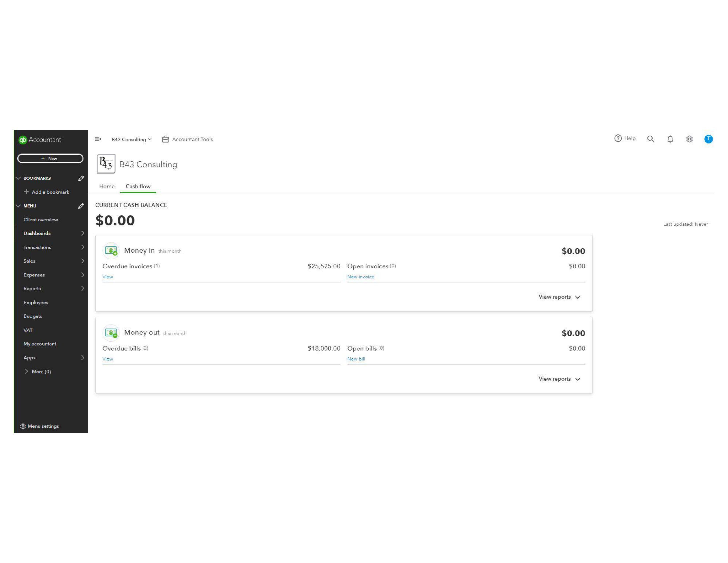Collapse the sidebar with the hamburger icon

[98, 139]
